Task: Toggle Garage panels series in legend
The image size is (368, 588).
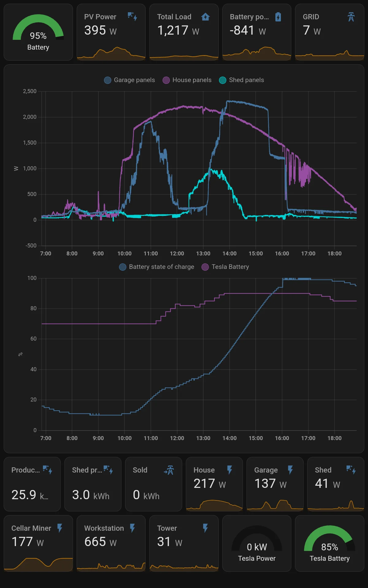Action: [x=129, y=80]
